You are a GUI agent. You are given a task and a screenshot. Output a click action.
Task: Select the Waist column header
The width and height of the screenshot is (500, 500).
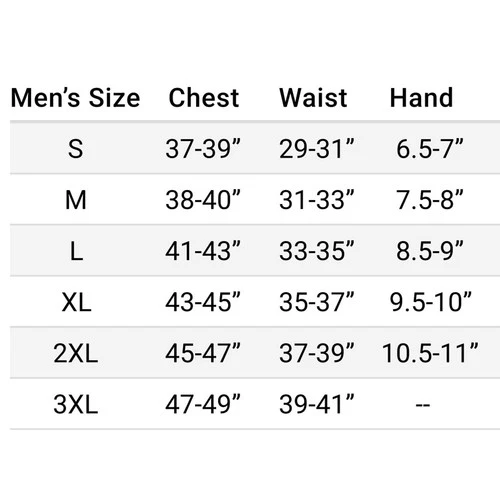click(313, 98)
